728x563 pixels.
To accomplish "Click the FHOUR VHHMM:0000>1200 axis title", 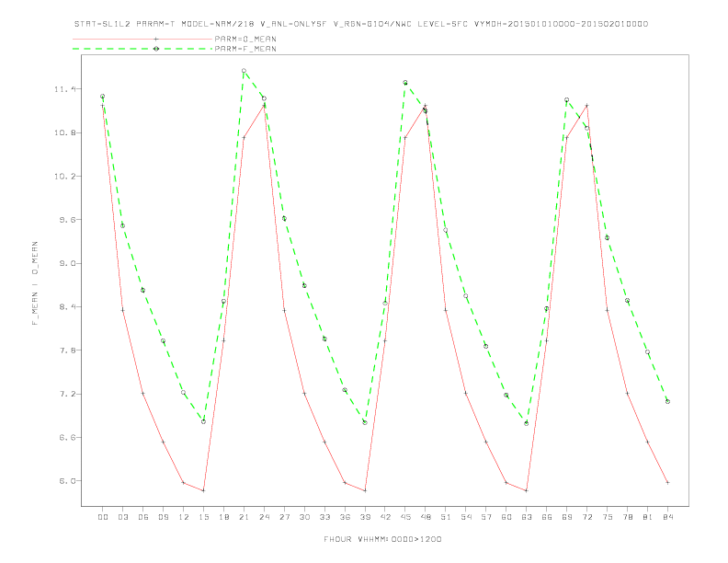I will click(x=382, y=539).
